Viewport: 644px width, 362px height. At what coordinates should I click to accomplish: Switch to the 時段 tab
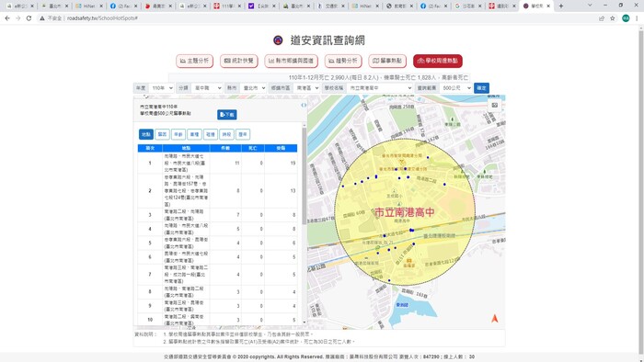(226, 134)
